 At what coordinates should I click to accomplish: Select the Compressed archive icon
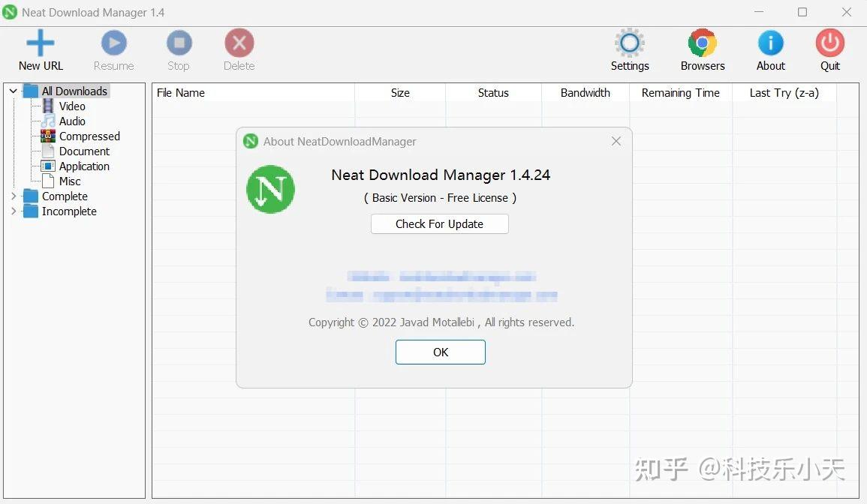click(x=48, y=136)
